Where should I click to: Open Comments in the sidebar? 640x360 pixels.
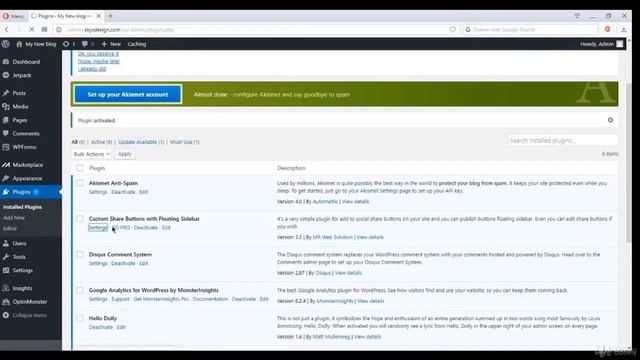[26, 133]
